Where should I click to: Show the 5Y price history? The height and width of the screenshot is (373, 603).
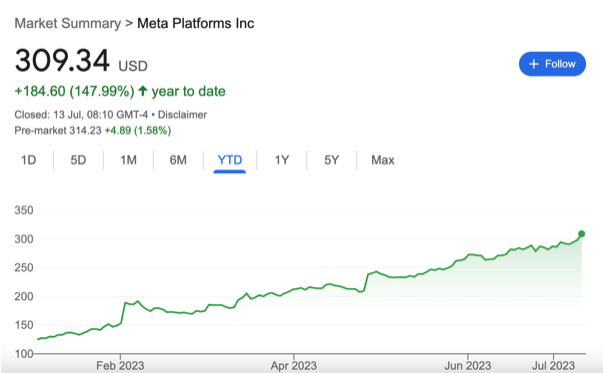(x=331, y=160)
